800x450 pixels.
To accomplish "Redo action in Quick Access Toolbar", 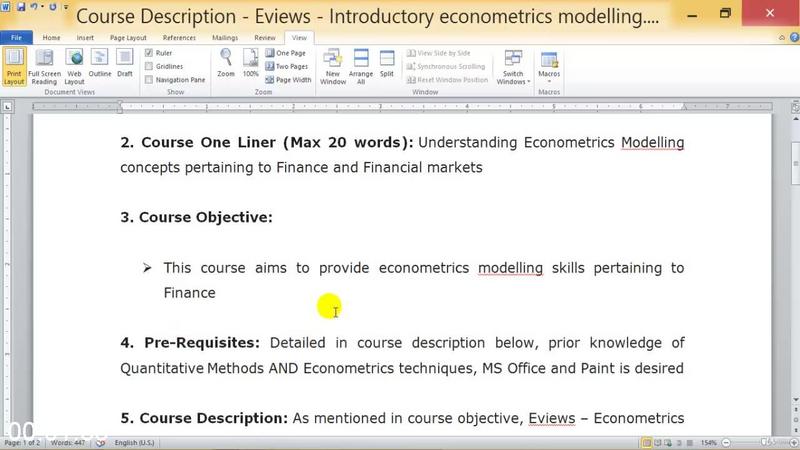I will point(53,7).
